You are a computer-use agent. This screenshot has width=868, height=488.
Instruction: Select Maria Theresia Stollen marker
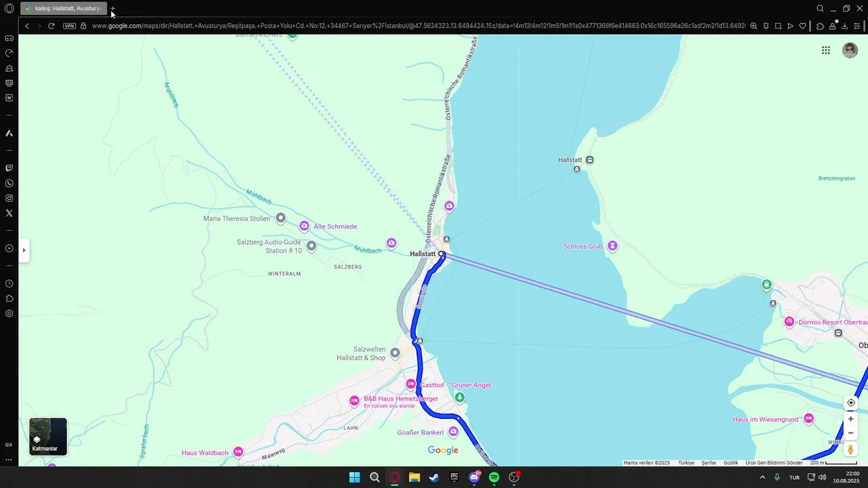point(281,218)
